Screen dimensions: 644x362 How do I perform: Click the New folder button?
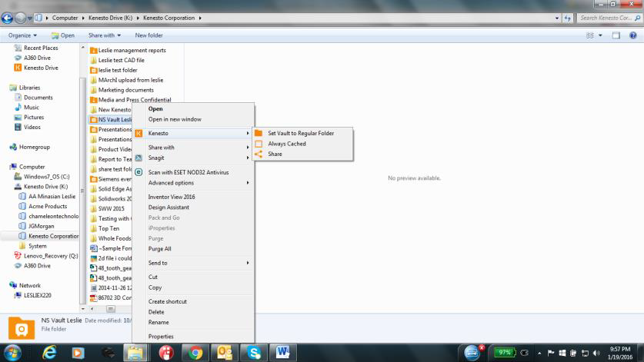[148, 35]
